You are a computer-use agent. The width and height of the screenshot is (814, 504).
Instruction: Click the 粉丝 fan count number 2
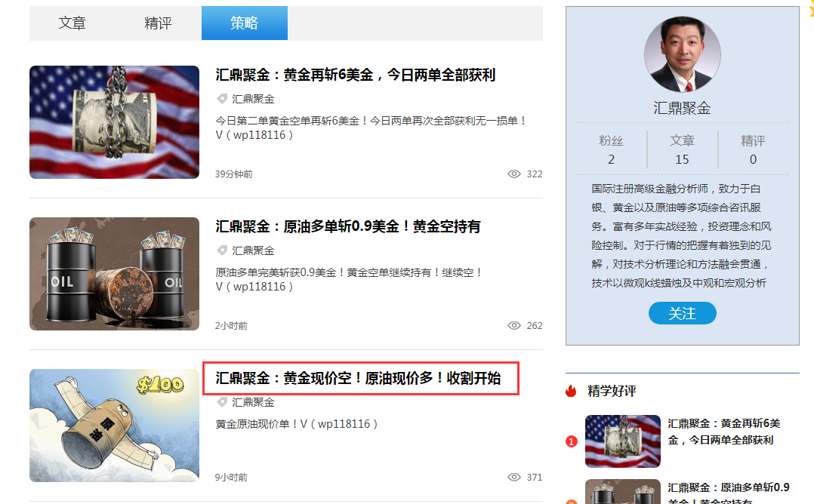click(611, 159)
